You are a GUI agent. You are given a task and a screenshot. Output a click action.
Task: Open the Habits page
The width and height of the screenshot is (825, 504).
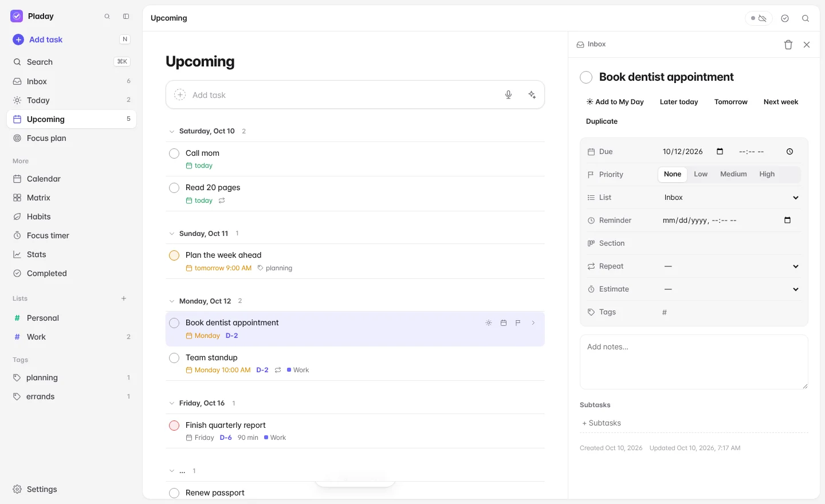(x=72, y=216)
